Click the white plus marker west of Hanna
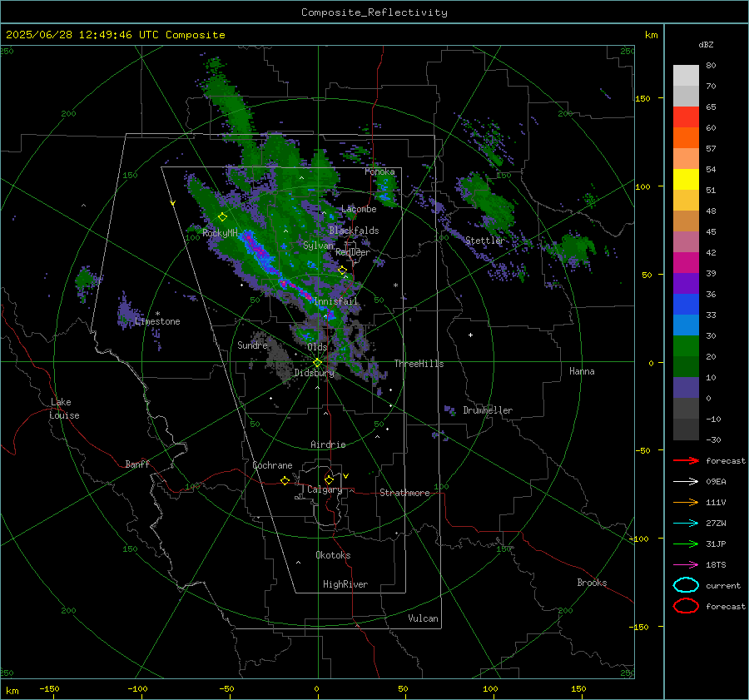Screen dimensions: 749x700 pyautogui.click(x=470, y=335)
